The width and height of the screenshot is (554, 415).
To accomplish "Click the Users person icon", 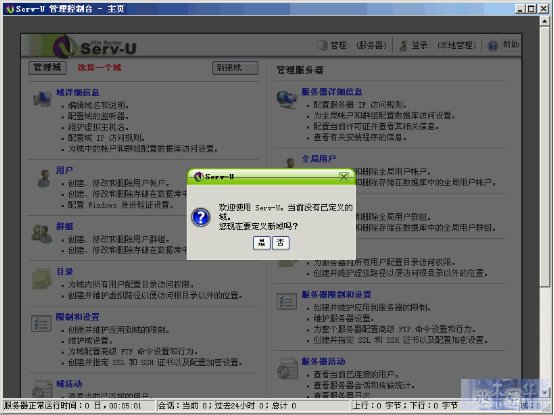I will [x=43, y=178].
